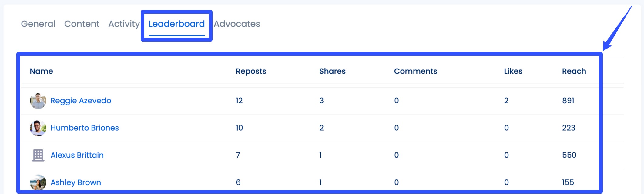The width and height of the screenshot is (644, 194).
Task: Open Reggie Azevedo's profile link
Action: point(81,100)
